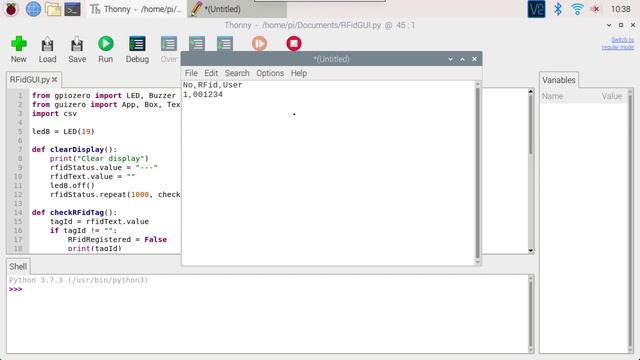This screenshot has height=360, width=640.
Task: Open Options menu in Untitled editor
Action: coord(270,73)
